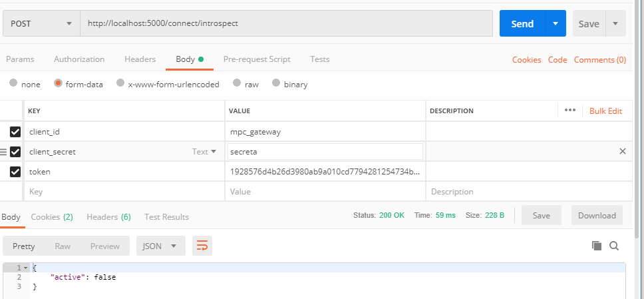Open the response Headers (6) tab
The height and width of the screenshot is (299, 644).
coord(108,216)
